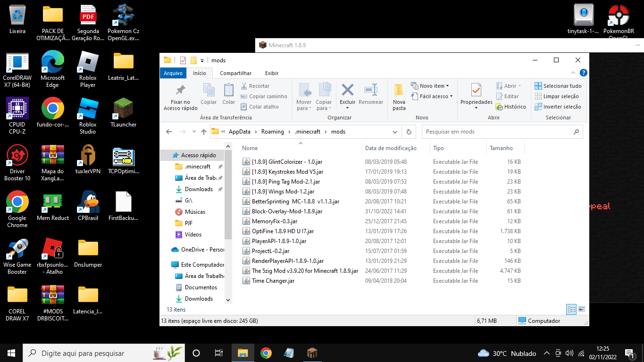Screen dimensions: 644x362
Task: Click the Recortar scissors command
Action: (255, 86)
